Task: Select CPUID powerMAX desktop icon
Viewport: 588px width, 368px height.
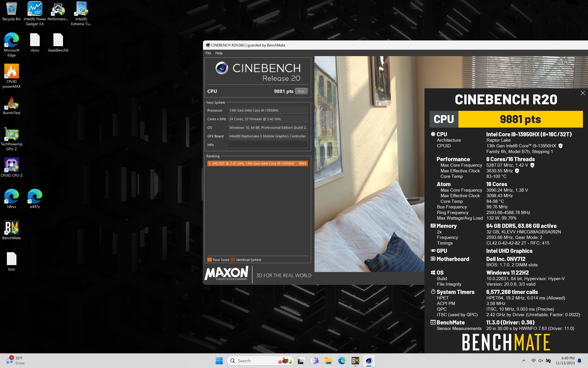Action: (x=11, y=76)
